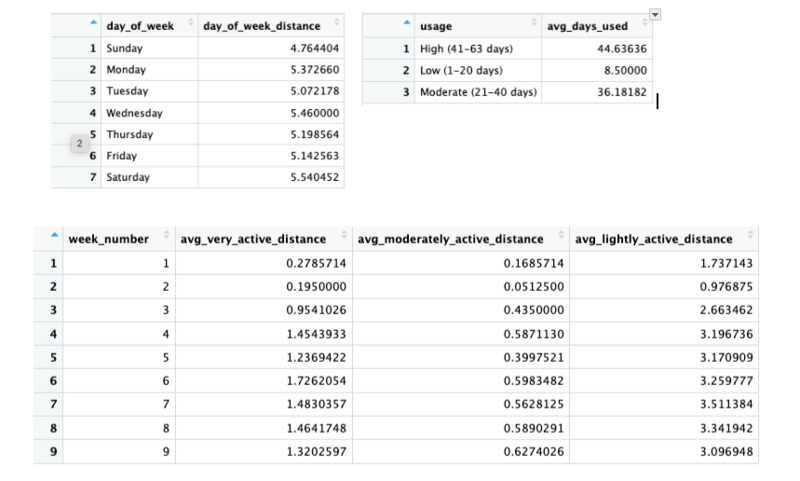800x481 pixels.
Task: Click lightly active value 1.737143
Action: [x=726, y=263]
